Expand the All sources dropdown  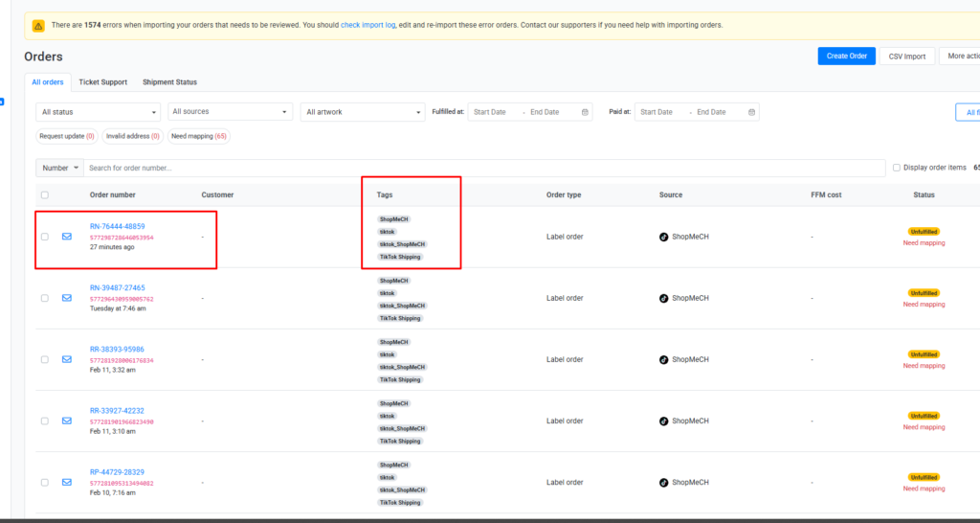230,112
